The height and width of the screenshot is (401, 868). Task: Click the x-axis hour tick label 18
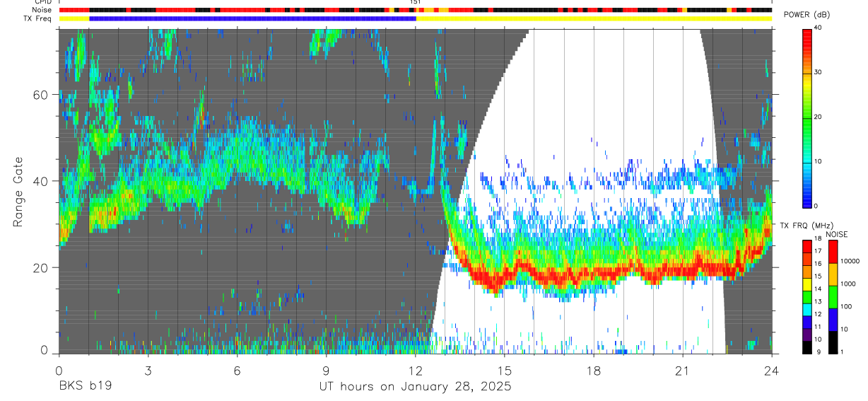point(593,370)
